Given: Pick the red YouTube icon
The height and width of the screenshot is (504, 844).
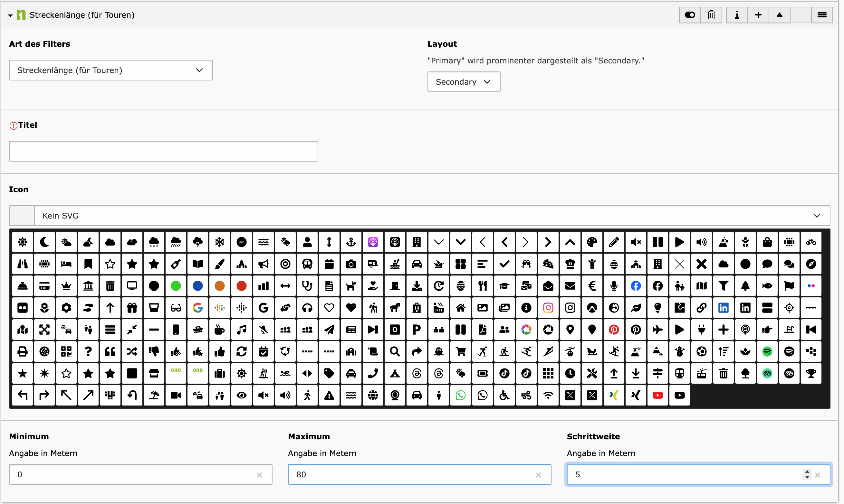Looking at the screenshot, I should point(657,395).
